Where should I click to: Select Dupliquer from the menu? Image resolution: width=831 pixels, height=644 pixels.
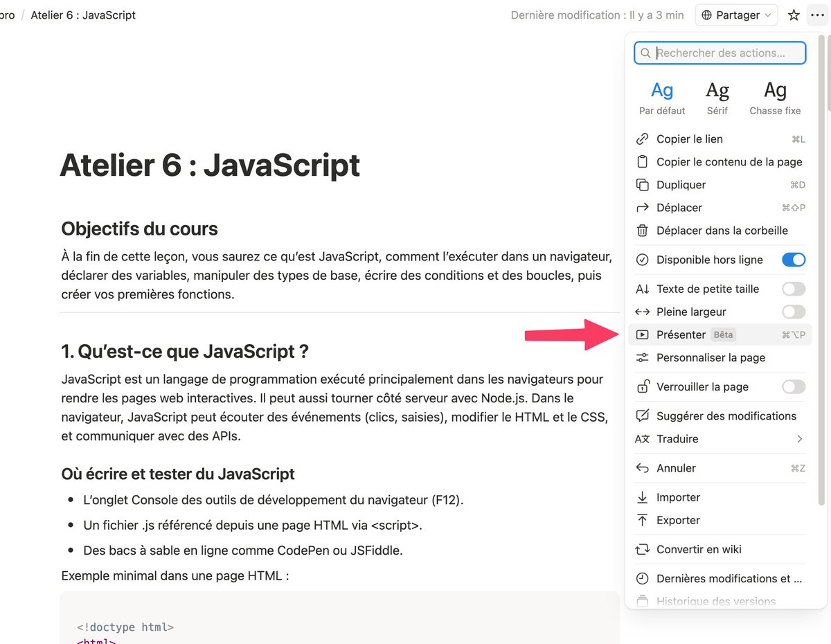pyautogui.click(x=720, y=185)
